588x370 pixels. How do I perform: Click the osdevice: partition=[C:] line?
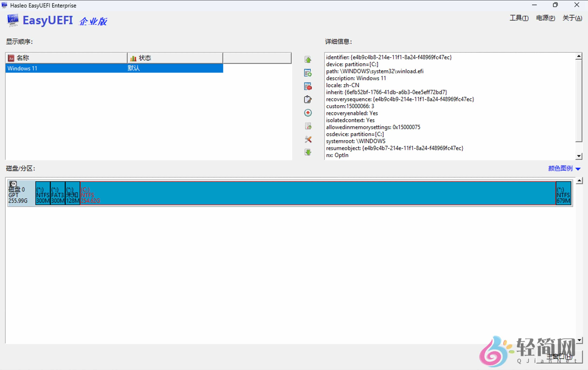pos(355,134)
